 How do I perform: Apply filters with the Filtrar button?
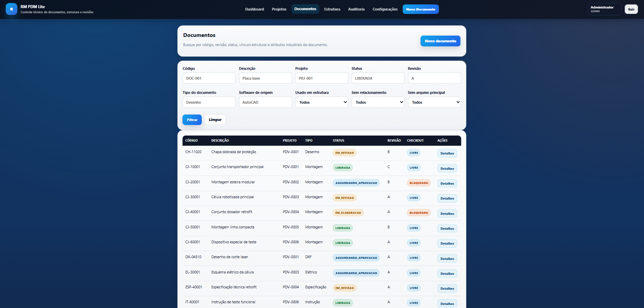pyautogui.click(x=192, y=120)
